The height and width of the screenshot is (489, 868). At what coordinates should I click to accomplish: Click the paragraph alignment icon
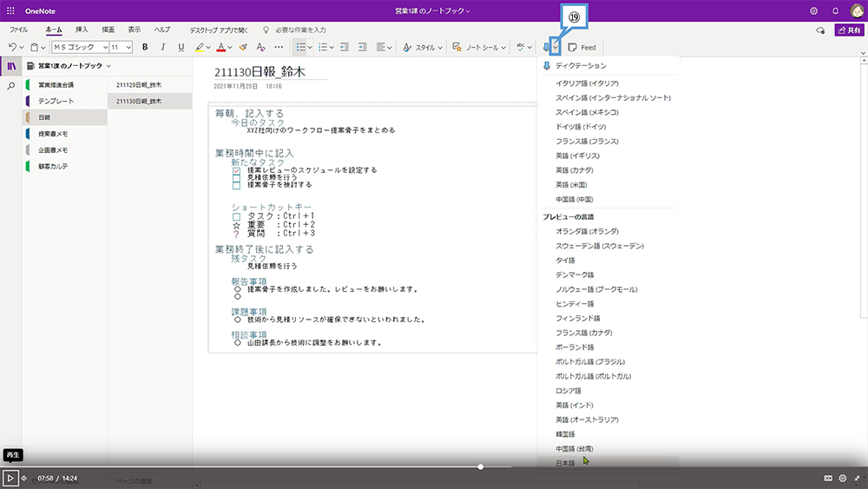tap(381, 47)
